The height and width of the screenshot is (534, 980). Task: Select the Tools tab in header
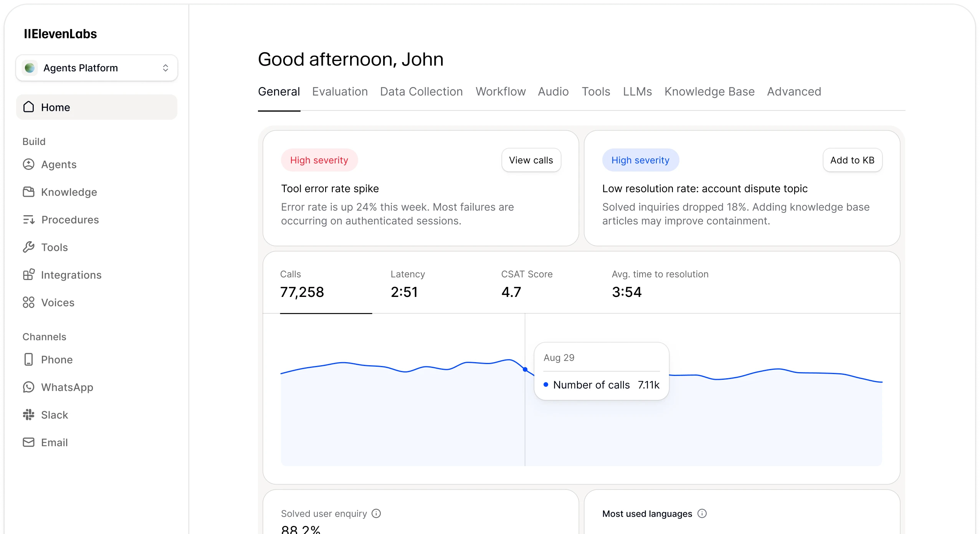coord(596,92)
